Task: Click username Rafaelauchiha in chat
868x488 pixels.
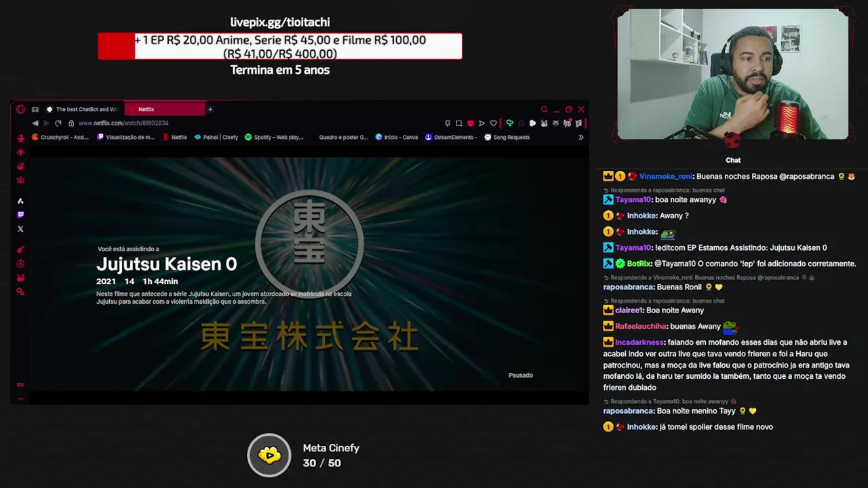Action: tap(639, 326)
